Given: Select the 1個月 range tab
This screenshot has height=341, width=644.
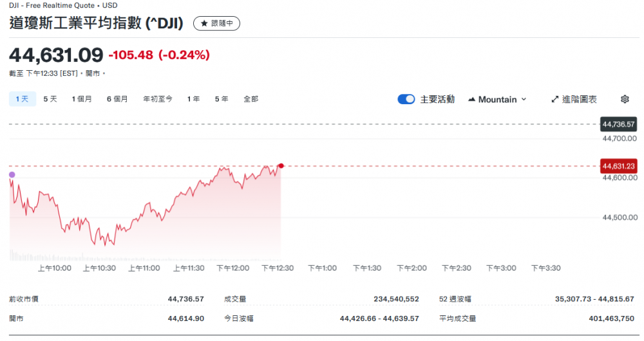Looking at the screenshot, I should tap(82, 99).
